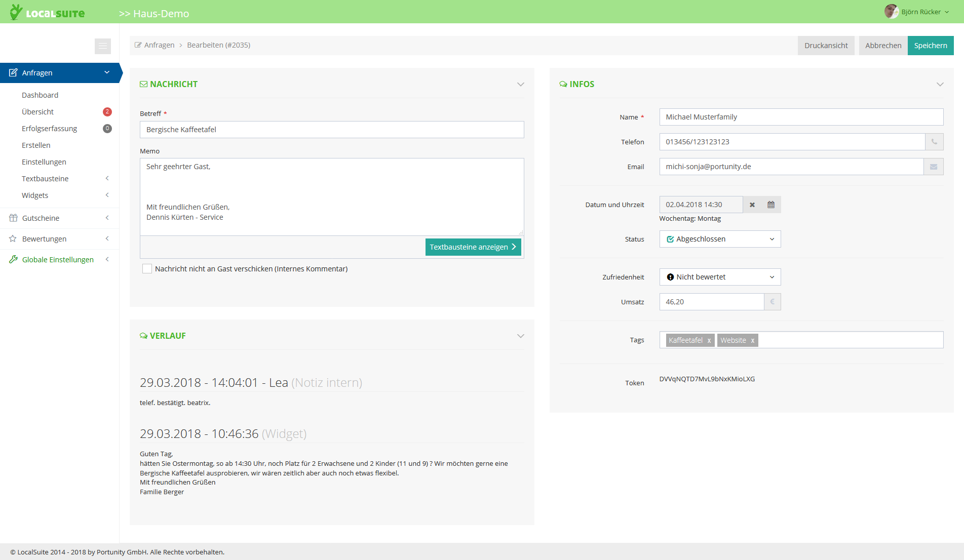
Task: Click the envelope icon beside Email field
Action: click(x=933, y=167)
